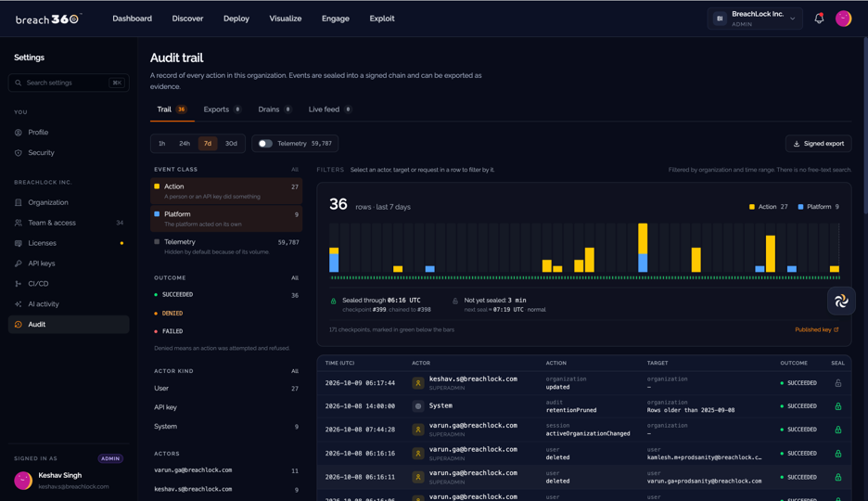Image resolution: width=868 pixels, height=501 pixels.
Task: Click the System actor icon in table
Action: (x=418, y=405)
